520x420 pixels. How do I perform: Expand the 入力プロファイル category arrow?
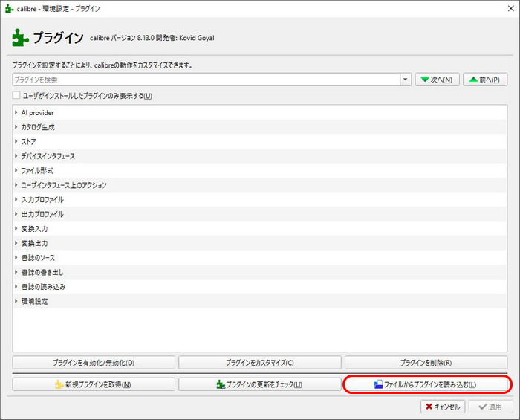pos(16,199)
